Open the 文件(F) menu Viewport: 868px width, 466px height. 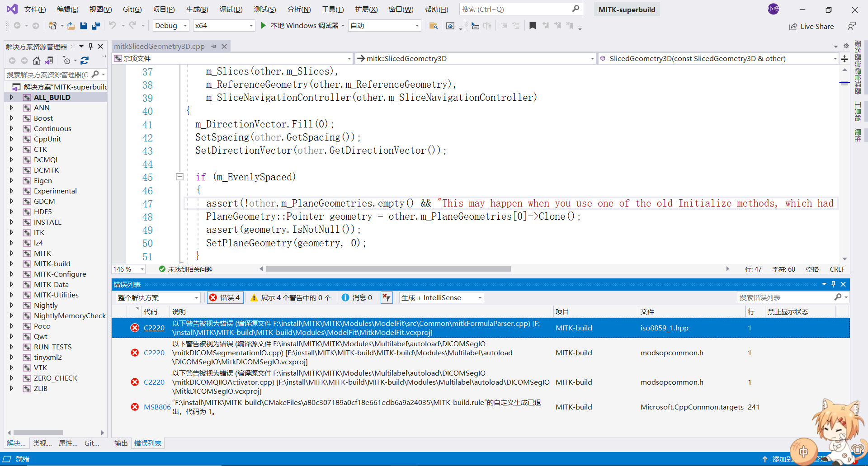(x=35, y=9)
